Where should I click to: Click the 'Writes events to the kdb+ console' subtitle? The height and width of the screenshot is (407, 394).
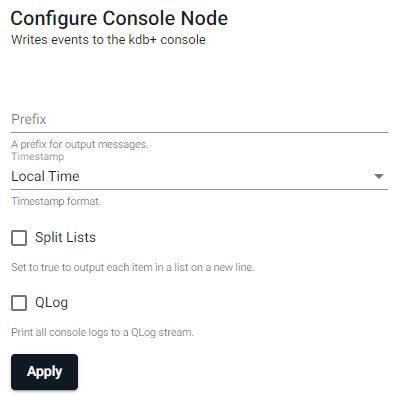[x=108, y=40]
